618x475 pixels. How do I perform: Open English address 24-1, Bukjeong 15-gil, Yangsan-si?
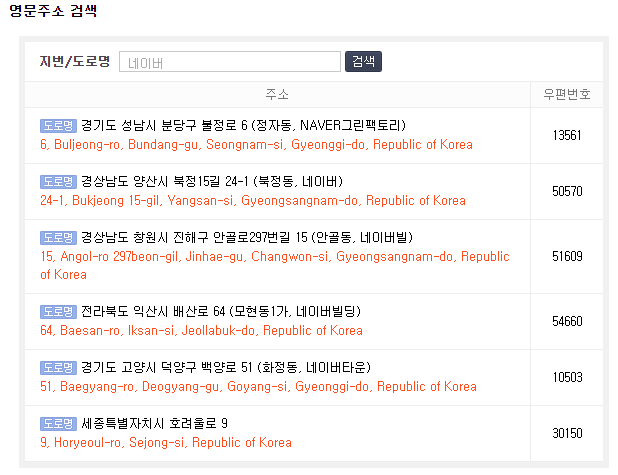point(253,201)
